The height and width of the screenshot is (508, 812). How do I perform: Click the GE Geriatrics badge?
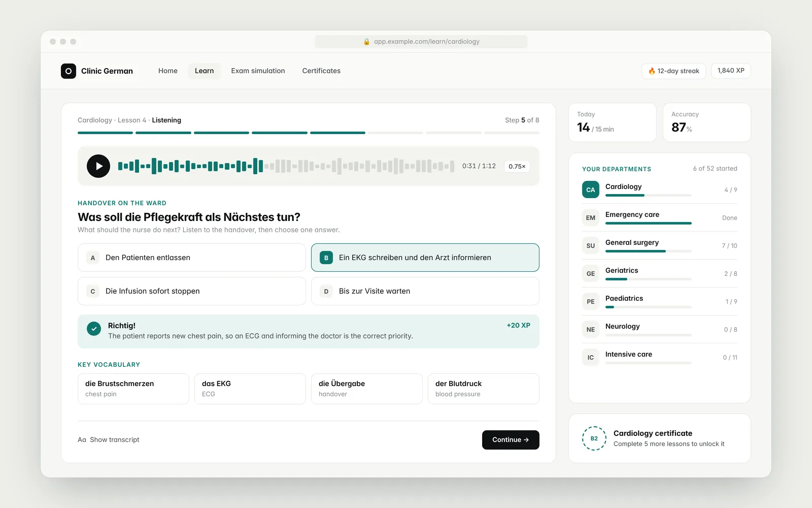pyautogui.click(x=591, y=274)
